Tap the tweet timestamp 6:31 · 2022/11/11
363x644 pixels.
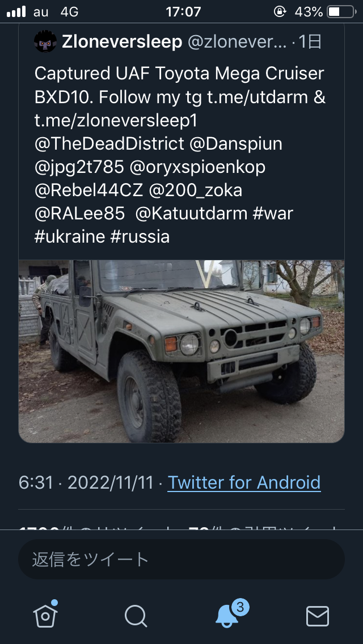click(x=86, y=482)
